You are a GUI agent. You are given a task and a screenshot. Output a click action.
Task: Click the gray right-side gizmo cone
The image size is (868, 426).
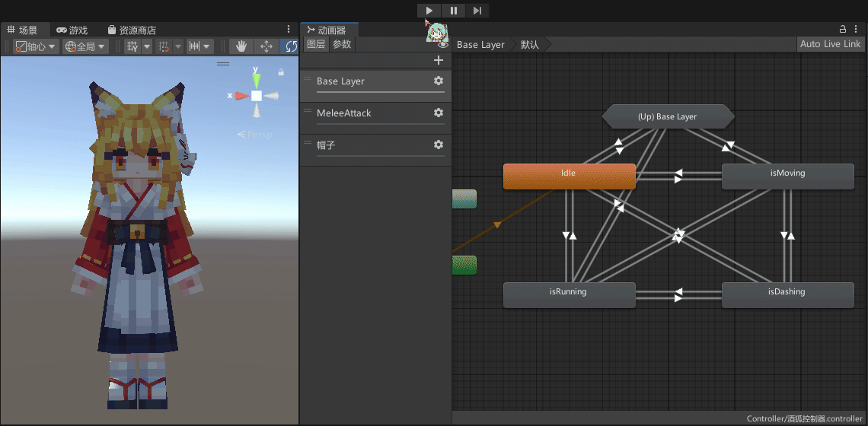pos(271,96)
